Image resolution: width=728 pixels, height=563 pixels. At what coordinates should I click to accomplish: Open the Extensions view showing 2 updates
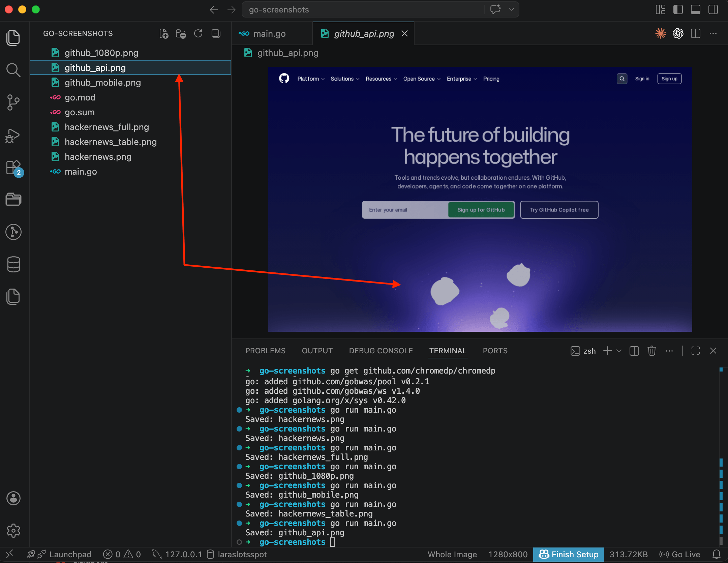(x=13, y=168)
